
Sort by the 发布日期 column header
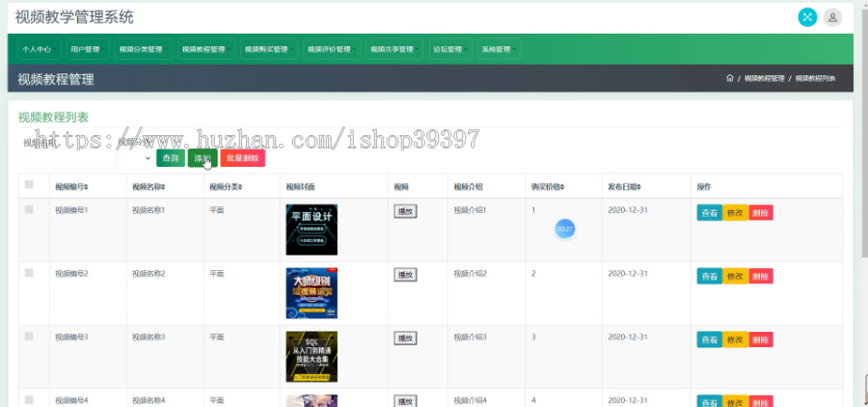624,187
